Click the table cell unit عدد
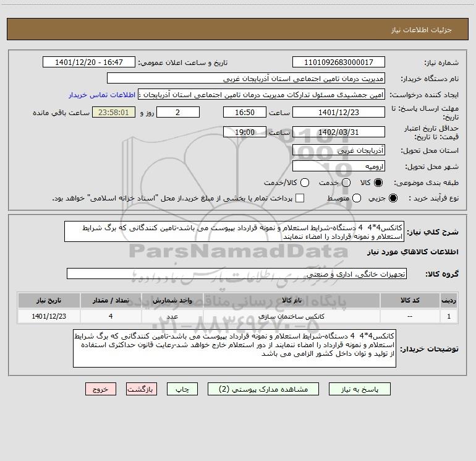The image size is (476, 461). [172, 316]
